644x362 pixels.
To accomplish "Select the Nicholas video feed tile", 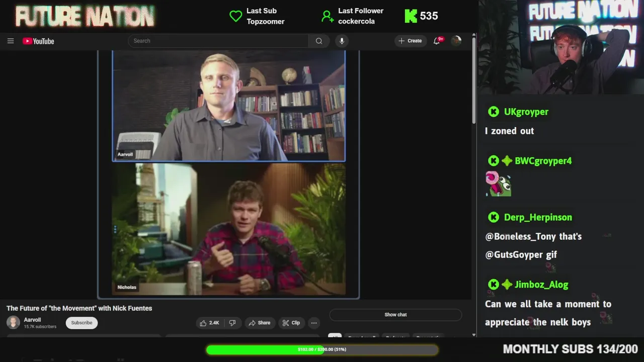I will click(x=229, y=229).
